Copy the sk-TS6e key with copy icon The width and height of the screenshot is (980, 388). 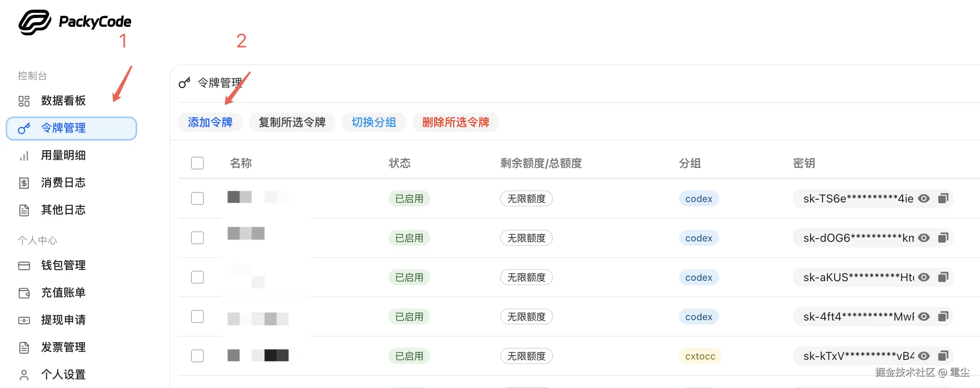[943, 198]
